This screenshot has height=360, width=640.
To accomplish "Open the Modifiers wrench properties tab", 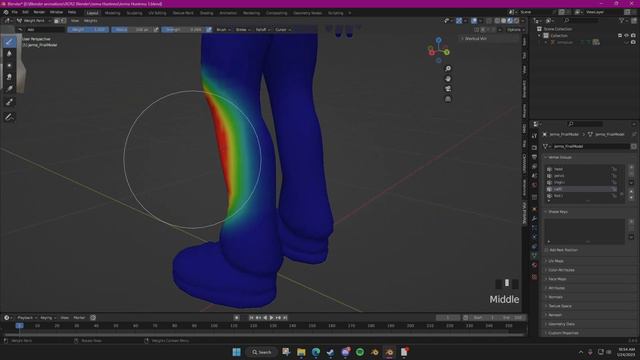I will 534,219.
